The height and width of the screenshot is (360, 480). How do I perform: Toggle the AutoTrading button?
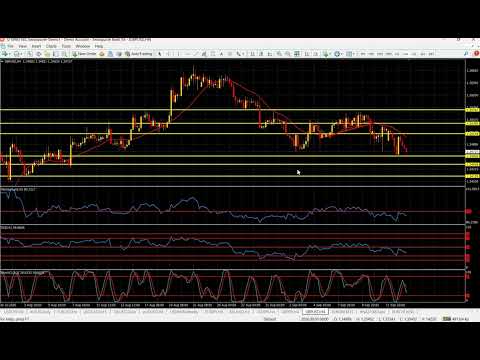point(139,54)
